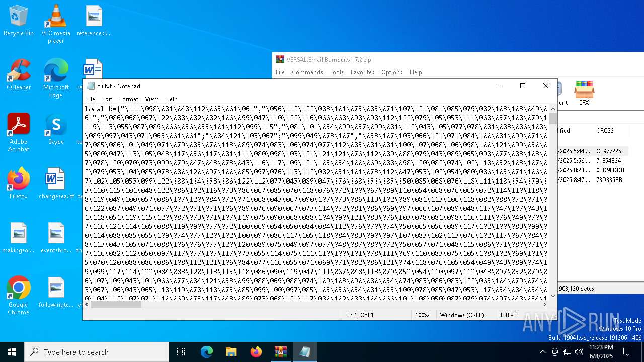Open WinRAR Commands menu
Image resolution: width=644 pixels, height=362 pixels.
click(307, 72)
